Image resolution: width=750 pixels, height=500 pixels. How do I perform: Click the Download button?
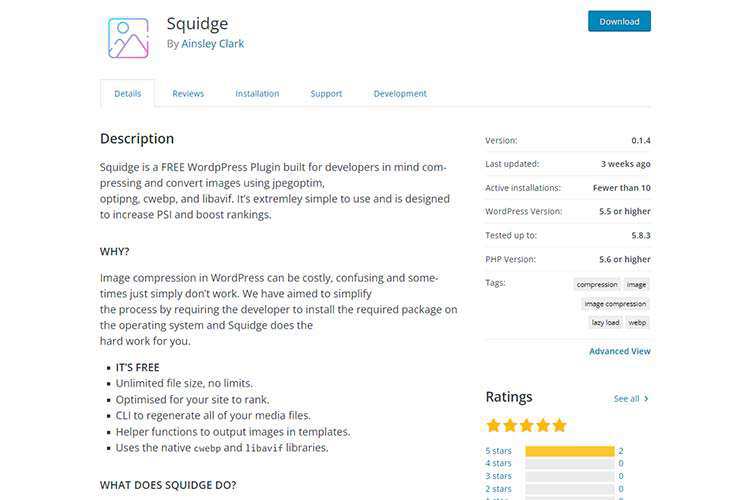coord(619,21)
